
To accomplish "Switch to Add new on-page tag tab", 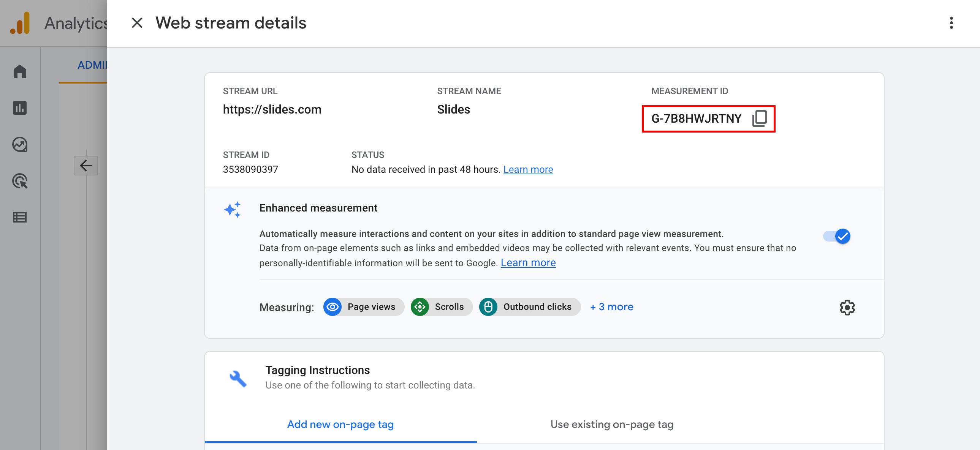I will 340,424.
